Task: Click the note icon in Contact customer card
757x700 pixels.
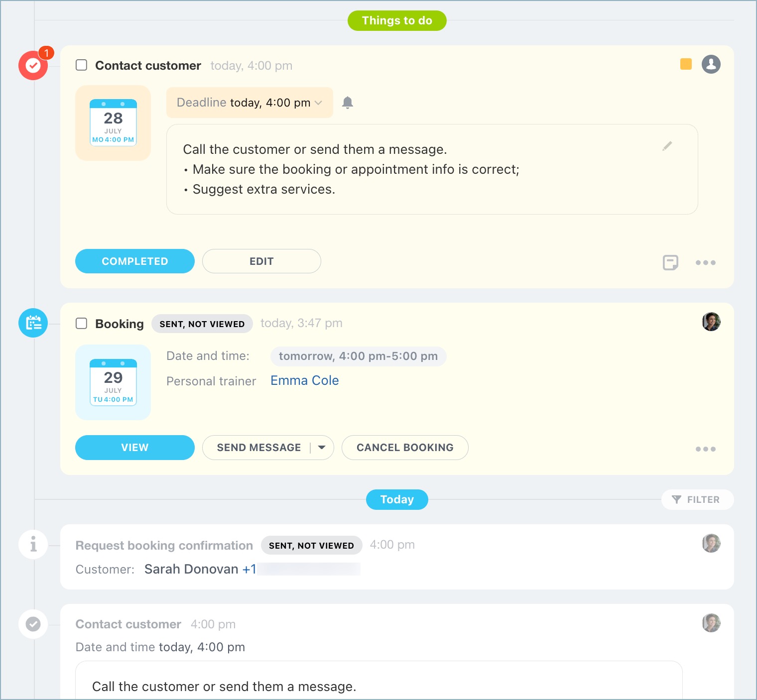Action: pyautogui.click(x=670, y=262)
